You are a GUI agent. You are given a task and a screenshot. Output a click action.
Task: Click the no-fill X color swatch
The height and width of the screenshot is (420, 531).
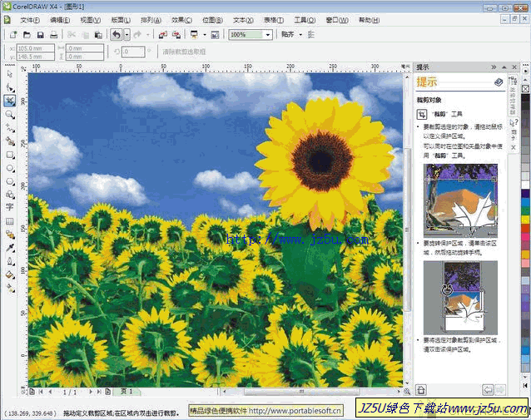tap(525, 89)
